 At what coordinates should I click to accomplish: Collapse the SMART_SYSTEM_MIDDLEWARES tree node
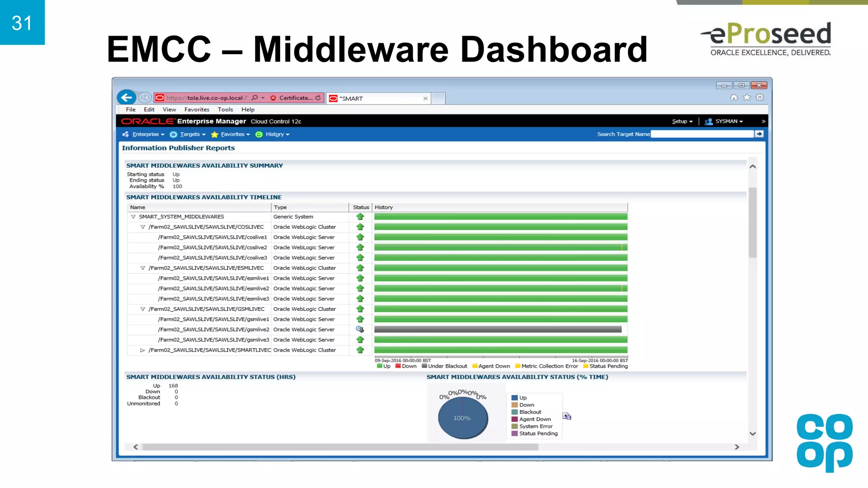click(133, 216)
